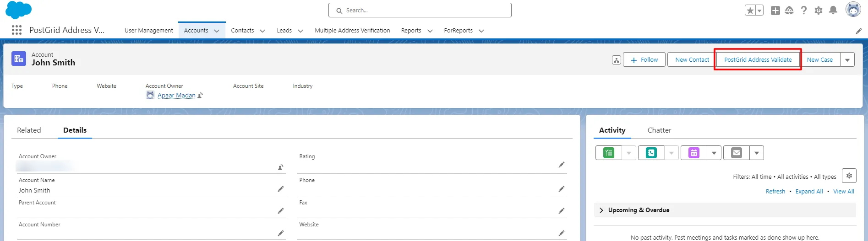Viewport: 868px width, 241px height.
Task: Click the New Contact button
Action: (692, 60)
